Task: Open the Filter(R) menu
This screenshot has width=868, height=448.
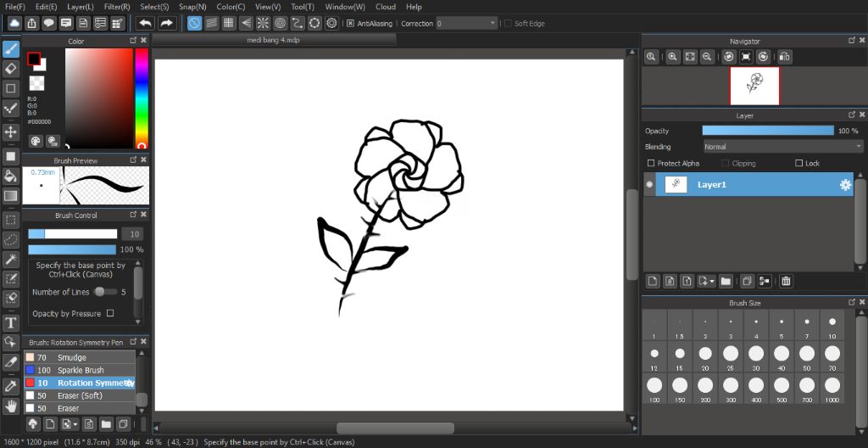Action: (117, 7)
